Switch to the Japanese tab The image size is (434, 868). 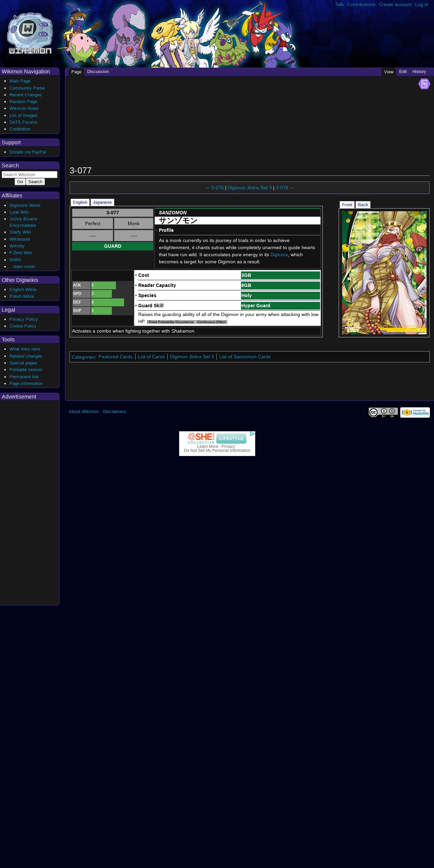[102, 202]
